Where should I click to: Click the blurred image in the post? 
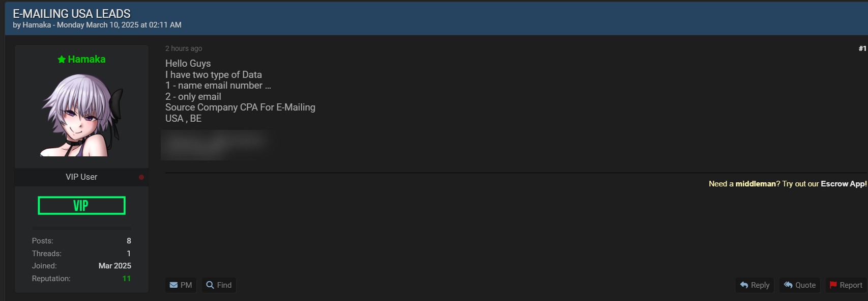pyautogui.click(x=217, y=145)
